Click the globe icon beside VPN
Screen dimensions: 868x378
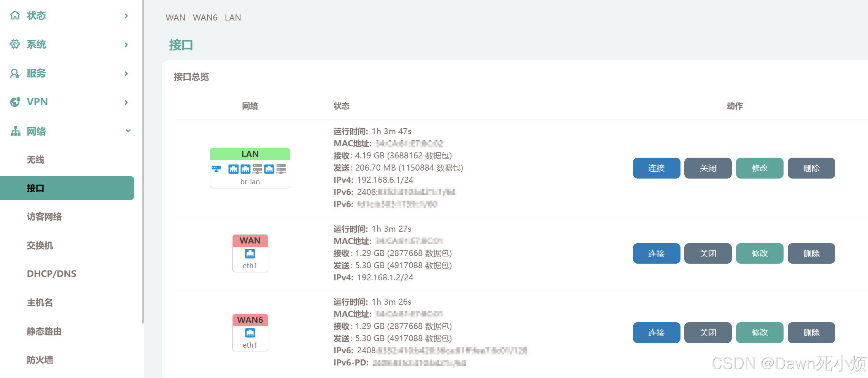tap(15, 102)
